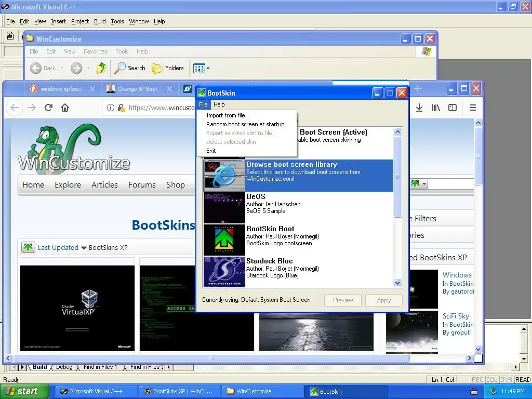Open the gropull author link
Viewport: 532px width, 399px height.
461,332
